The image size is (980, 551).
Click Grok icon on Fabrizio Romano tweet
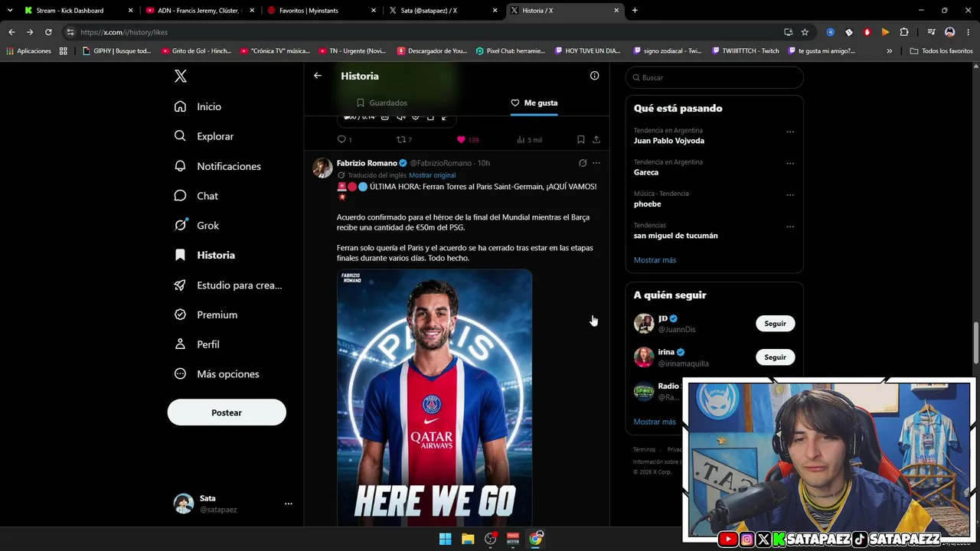click(x=583, y=163)
